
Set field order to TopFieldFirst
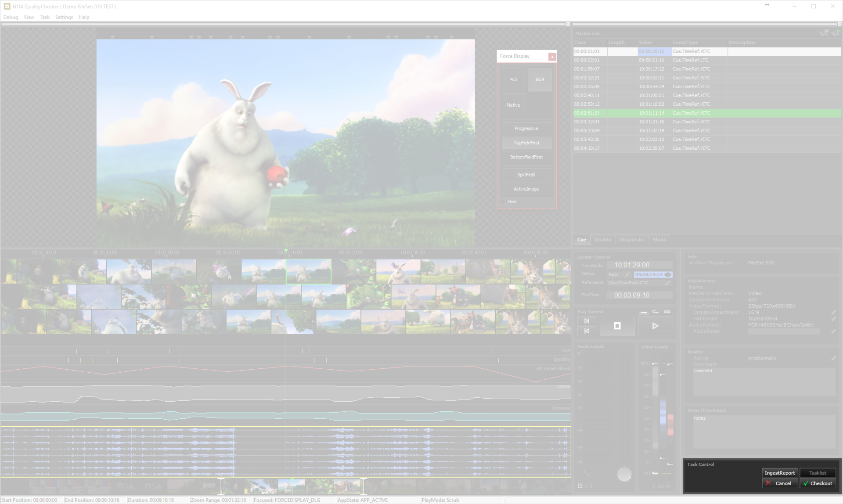(526, 143)
